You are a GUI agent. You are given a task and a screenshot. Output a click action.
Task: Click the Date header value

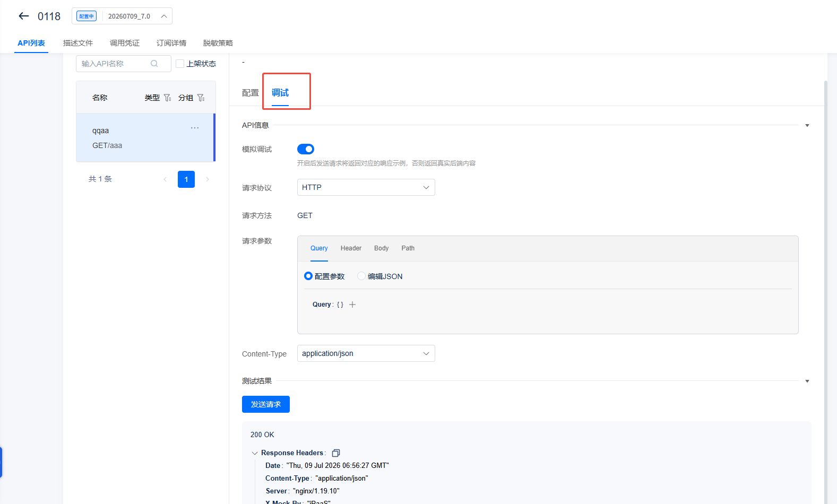pos(338,465)
